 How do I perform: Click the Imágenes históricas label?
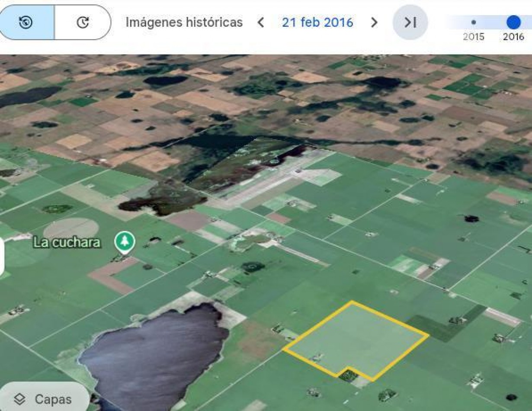(184, 22)
